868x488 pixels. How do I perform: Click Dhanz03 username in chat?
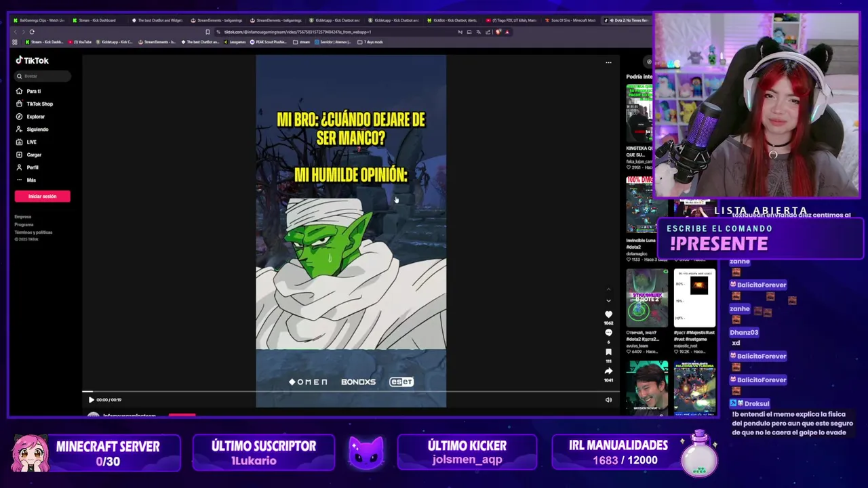pyautogui.click(x=744, y=332)
